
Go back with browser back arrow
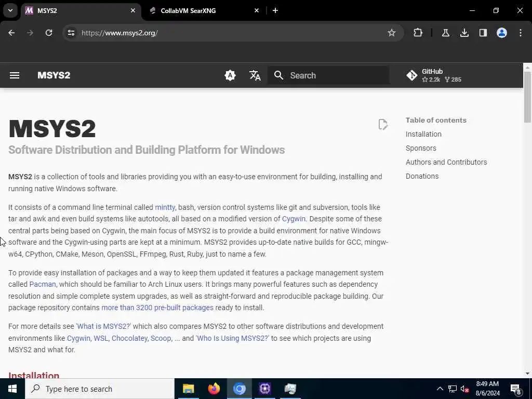[x=11, y=33]
